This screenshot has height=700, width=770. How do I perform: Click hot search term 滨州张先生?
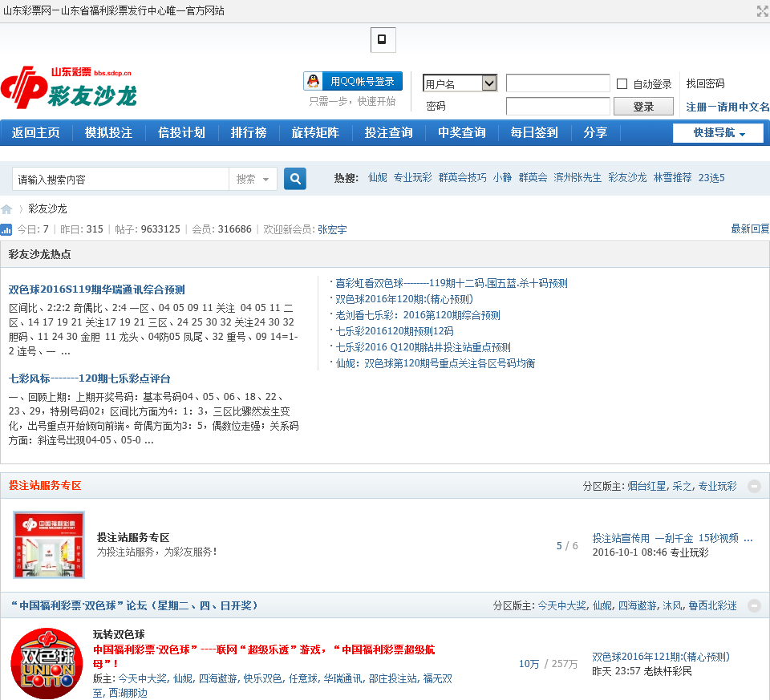tap(577, 178)
